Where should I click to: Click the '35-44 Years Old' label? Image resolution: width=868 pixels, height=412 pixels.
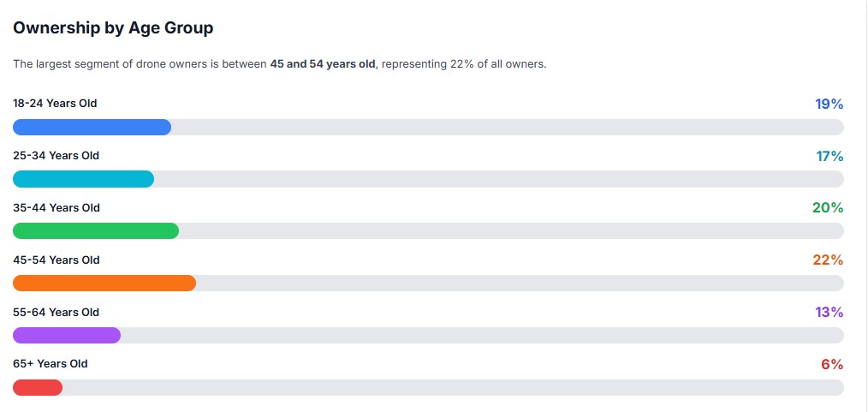click(x=56, y=208)
